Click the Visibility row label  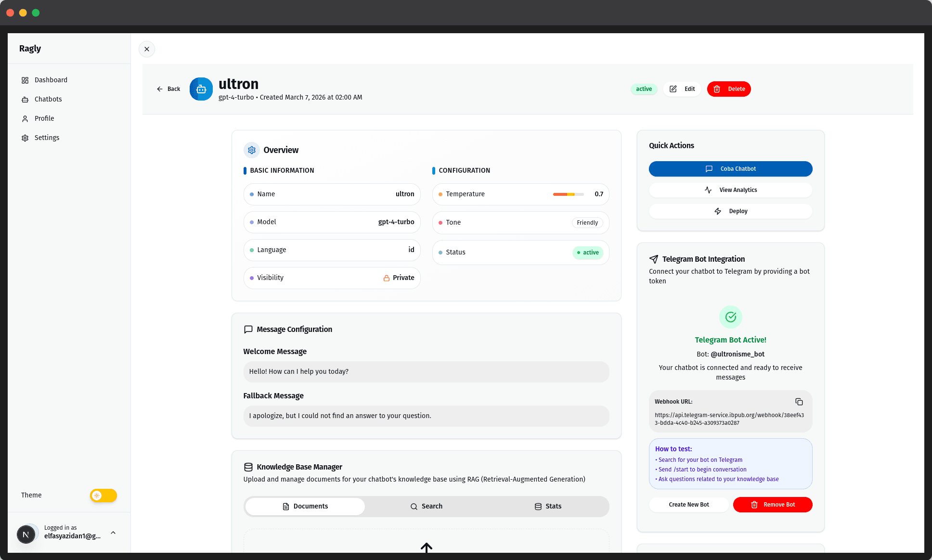pyautogui.click(x=270, y=278)
